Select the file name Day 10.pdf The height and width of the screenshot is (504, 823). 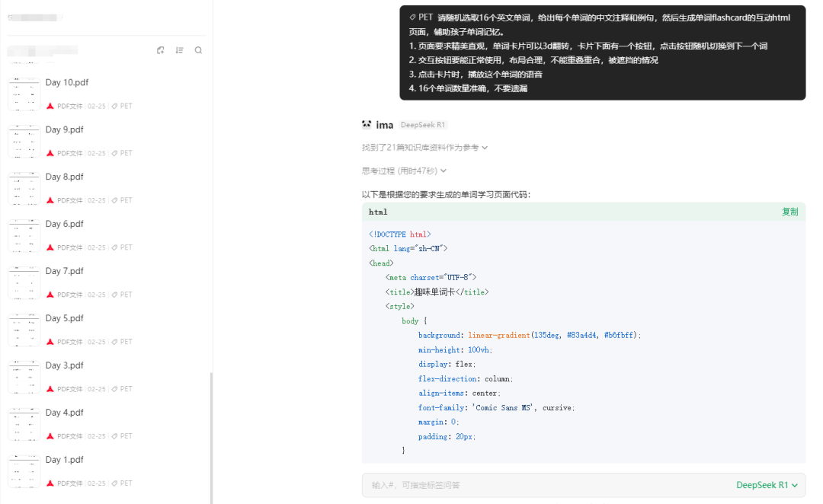[x=66, y=82]
